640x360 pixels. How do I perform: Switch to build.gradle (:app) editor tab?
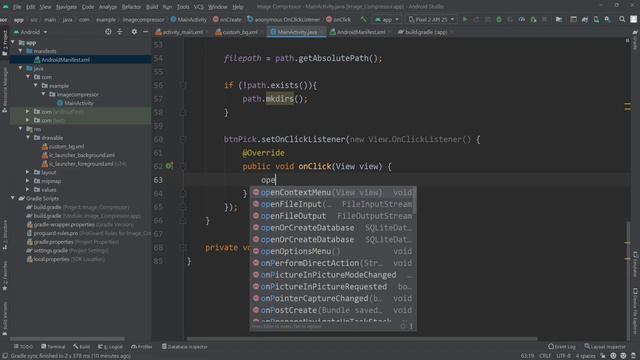425,32
